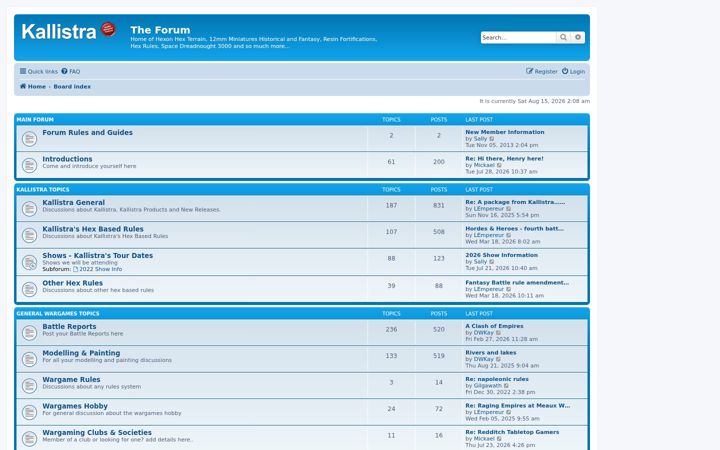View latest post icon in Introductions row
The width and height of the screenshot is (720, 450).
(x=500, y=165)
